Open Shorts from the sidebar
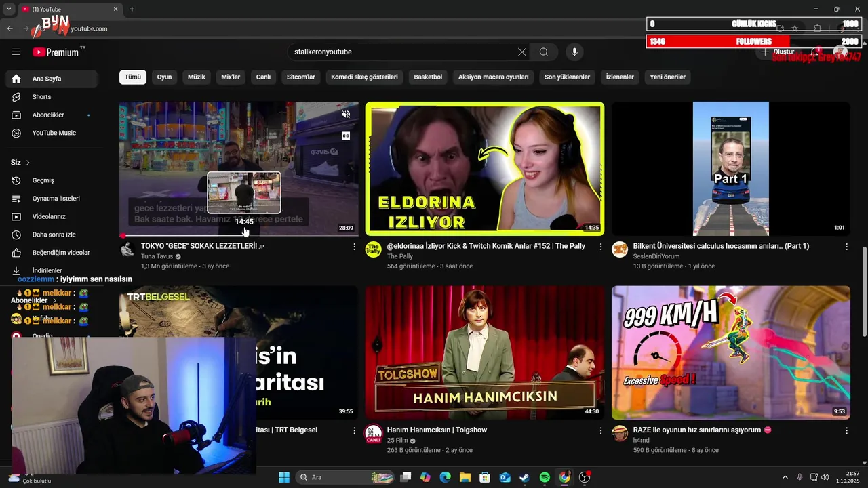Image resolution: width=868 pixels, height=488 pixels. click(53, 97)
